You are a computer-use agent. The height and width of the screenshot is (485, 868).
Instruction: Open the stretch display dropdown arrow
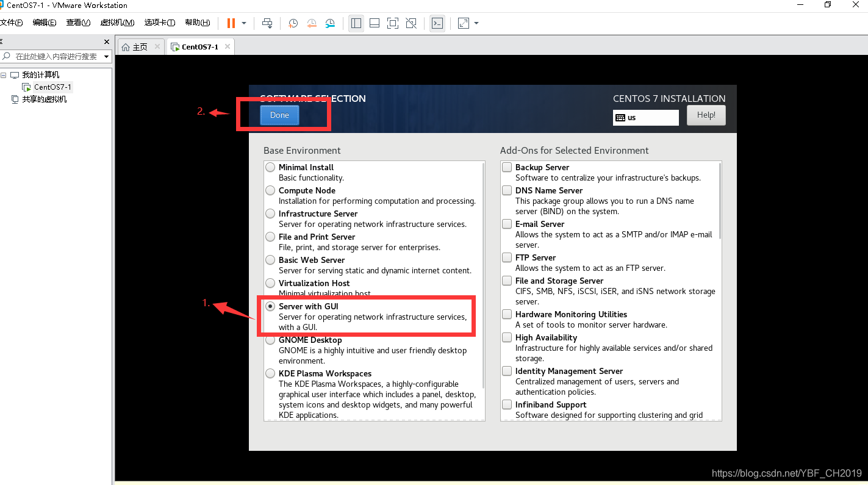tap(476, 23)
